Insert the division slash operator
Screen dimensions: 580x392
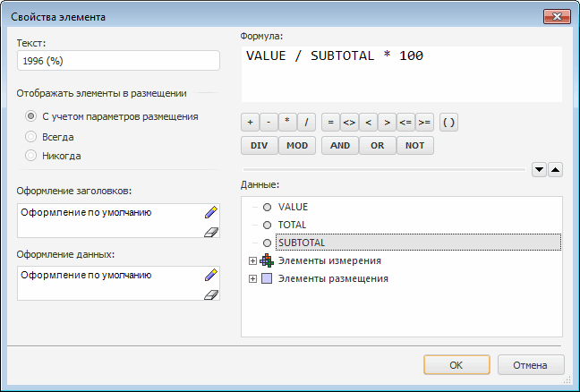306,122
